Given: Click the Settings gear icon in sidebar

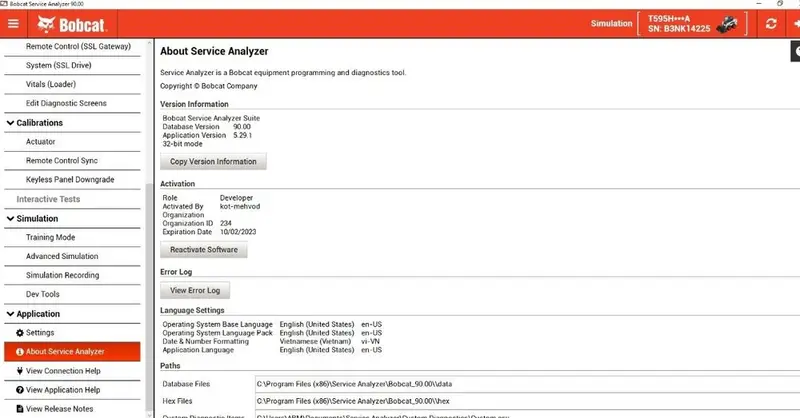Looking at the screenshot, I should (20, 333).
